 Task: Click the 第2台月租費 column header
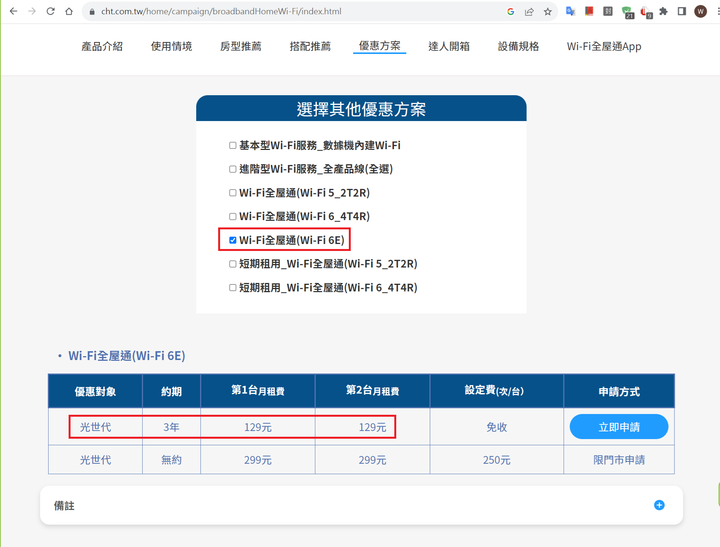tap(372, 391)
